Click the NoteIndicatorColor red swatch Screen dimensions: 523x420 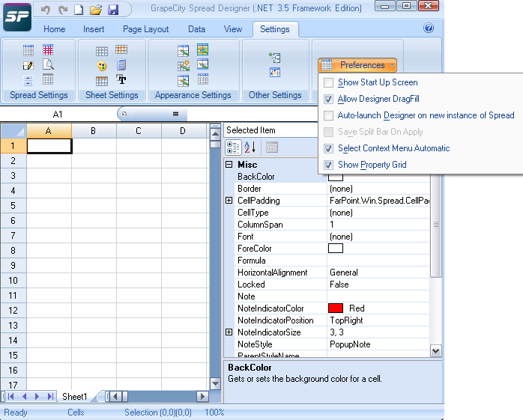pyautogui.click(x=336, y=308)
